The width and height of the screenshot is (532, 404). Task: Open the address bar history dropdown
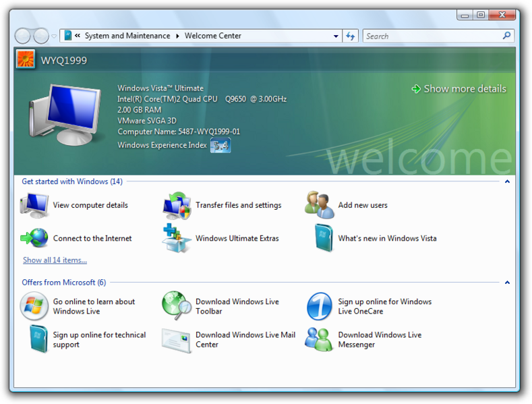click(336, 36)
